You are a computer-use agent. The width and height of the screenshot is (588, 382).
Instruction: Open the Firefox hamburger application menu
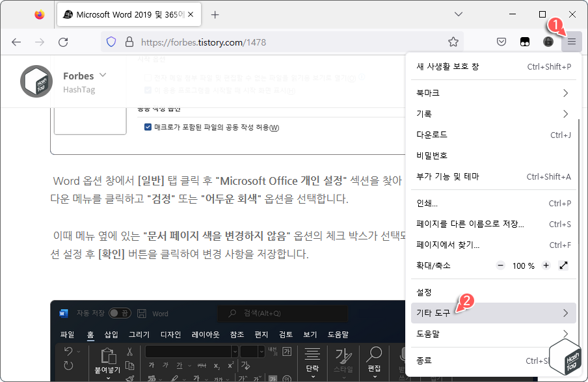point(571,42)
